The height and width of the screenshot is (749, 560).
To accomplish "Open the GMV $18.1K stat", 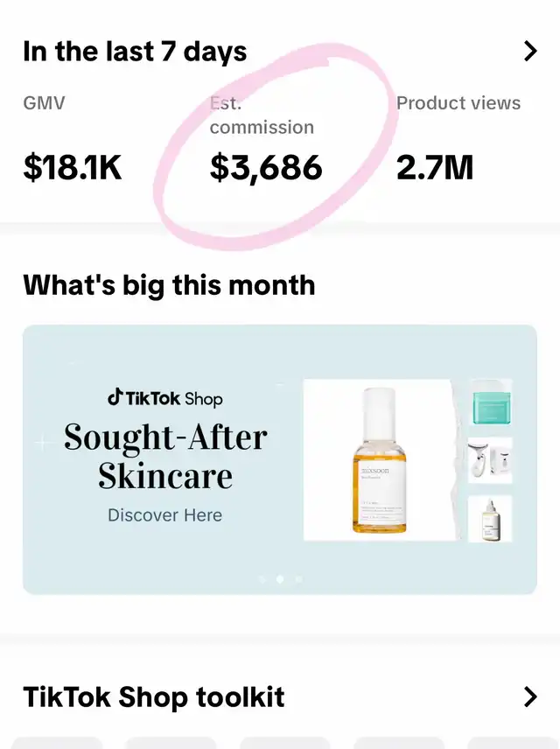I will (73, 168).
